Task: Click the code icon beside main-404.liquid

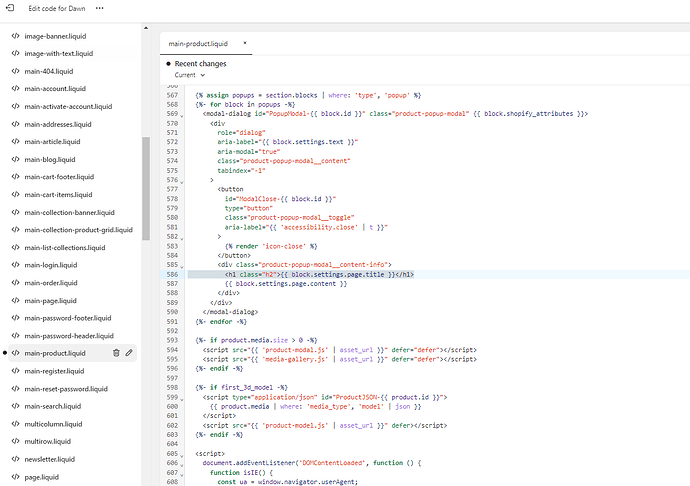Action: pos(15,71)
